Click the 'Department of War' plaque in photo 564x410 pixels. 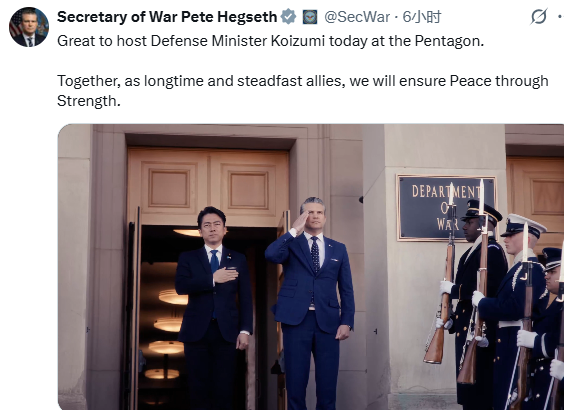446,208
